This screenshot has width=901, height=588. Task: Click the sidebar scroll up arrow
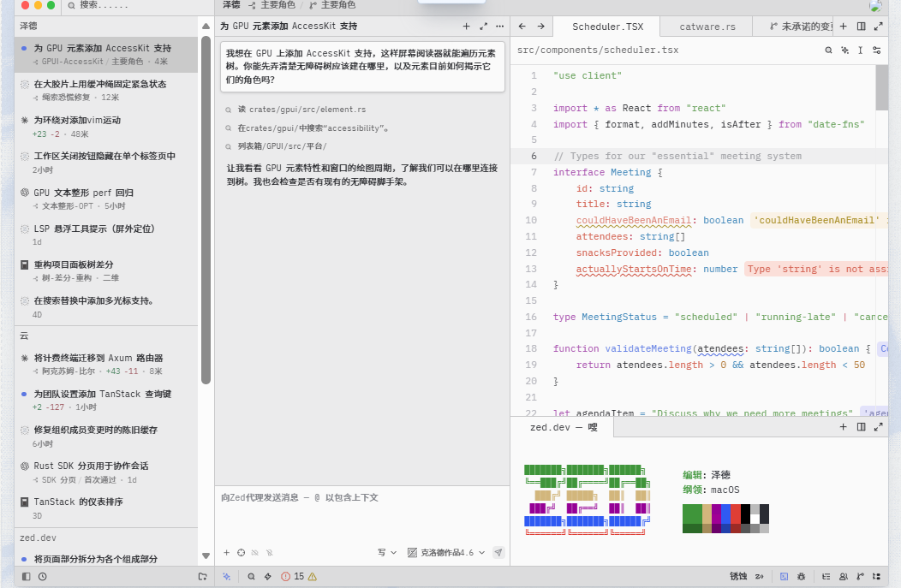pos(206,27)
